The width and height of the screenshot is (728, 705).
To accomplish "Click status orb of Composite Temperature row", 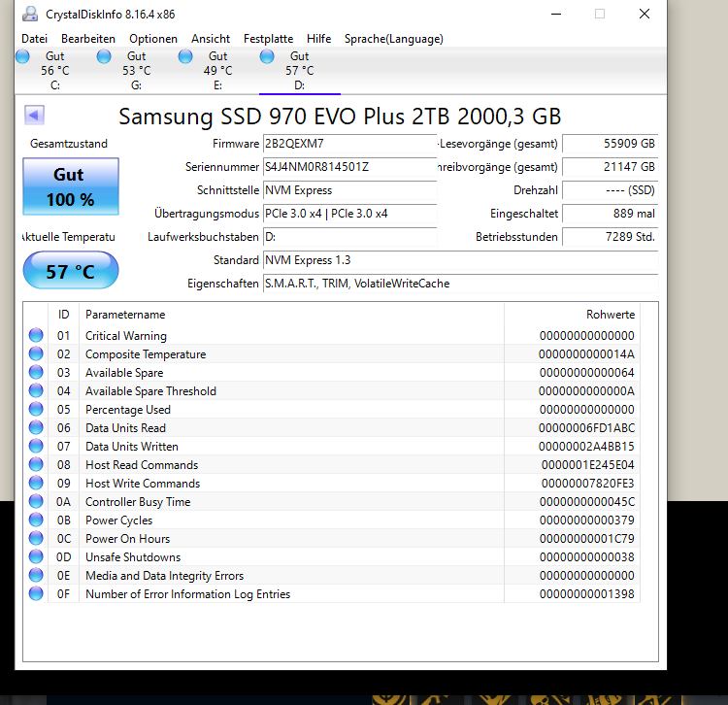I will 36,353.
